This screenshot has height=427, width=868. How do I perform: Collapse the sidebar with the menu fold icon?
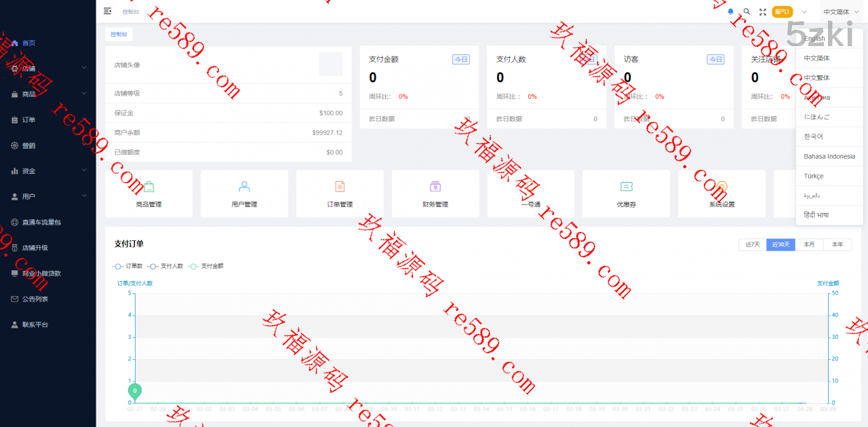107,12
